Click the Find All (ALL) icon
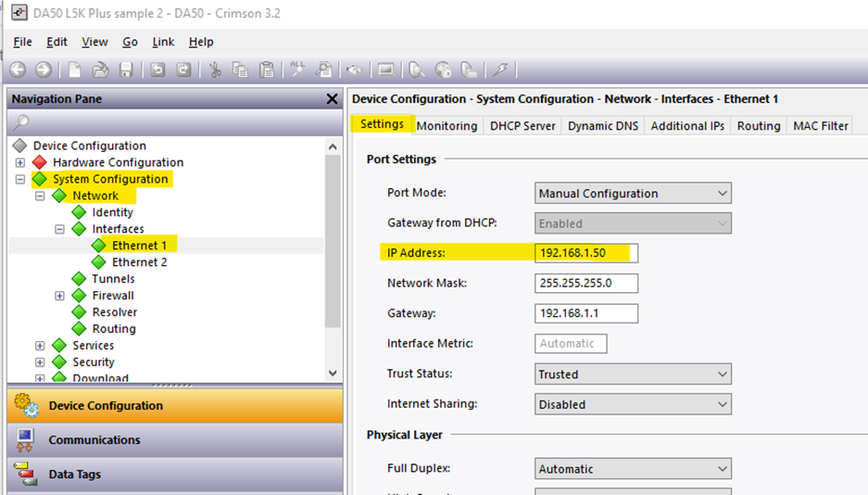 (x=297, y=70)
